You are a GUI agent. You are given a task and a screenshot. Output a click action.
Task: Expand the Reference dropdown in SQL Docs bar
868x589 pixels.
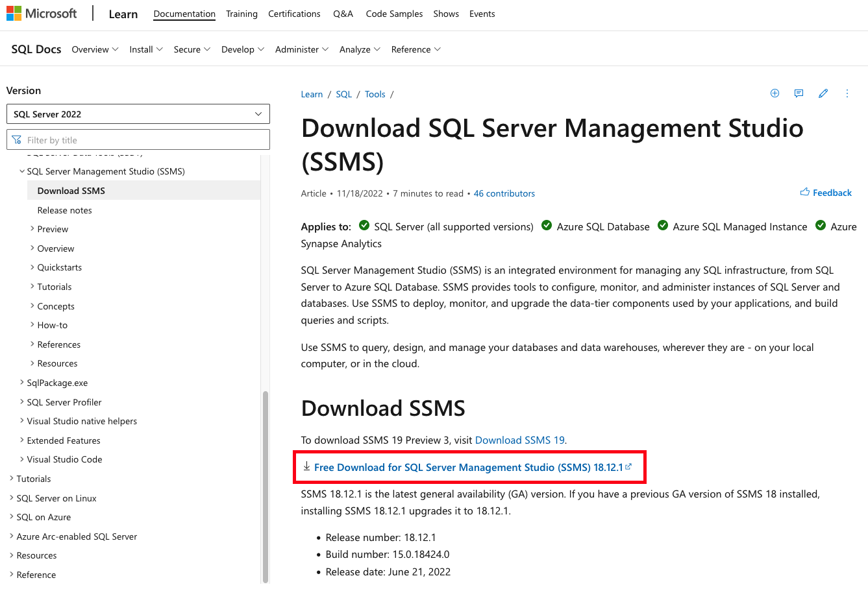[x=416, y=49]
